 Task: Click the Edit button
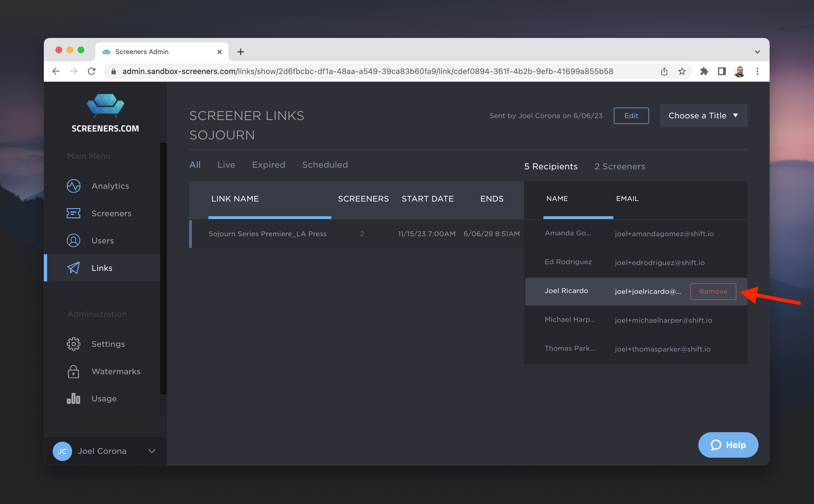pyautogui.click(x=631, y=116)
